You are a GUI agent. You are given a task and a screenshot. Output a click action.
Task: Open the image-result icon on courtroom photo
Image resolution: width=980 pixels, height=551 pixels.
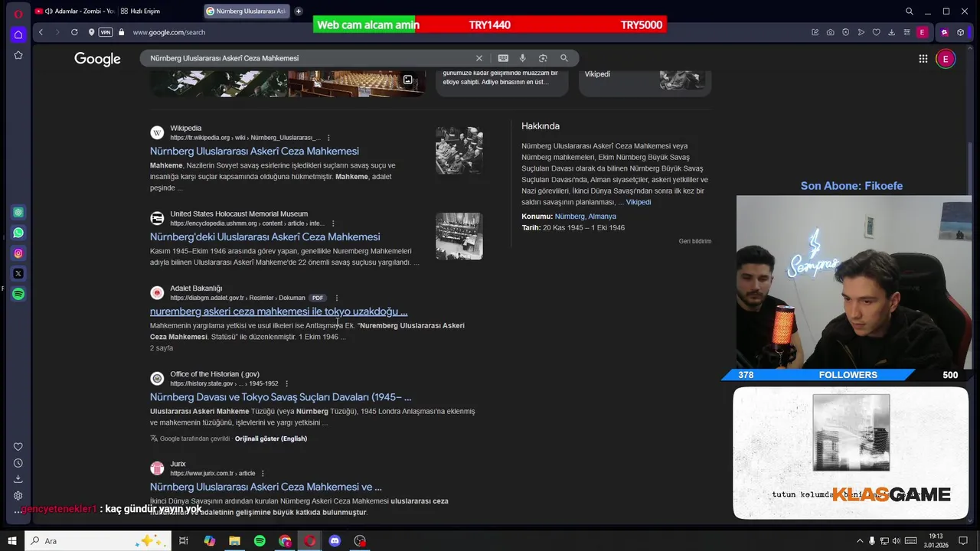point(408,80)
